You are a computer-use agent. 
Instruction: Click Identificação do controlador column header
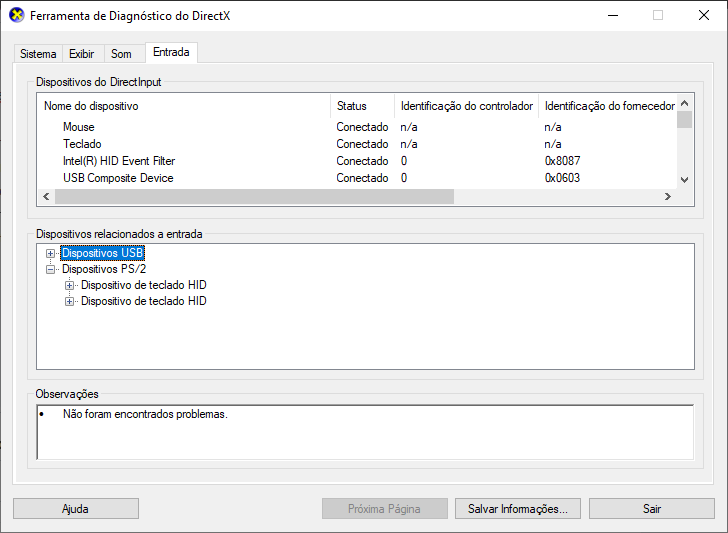pyautogui.click(x=467, y=106)
